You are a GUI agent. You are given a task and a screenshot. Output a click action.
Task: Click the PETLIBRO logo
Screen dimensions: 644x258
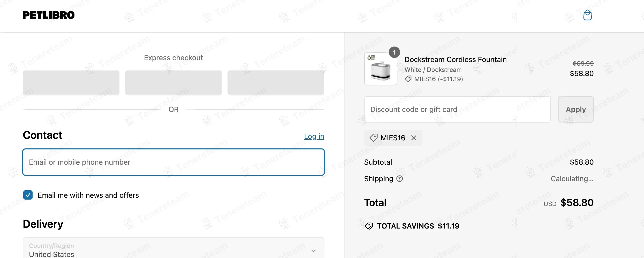coord(49,15)
